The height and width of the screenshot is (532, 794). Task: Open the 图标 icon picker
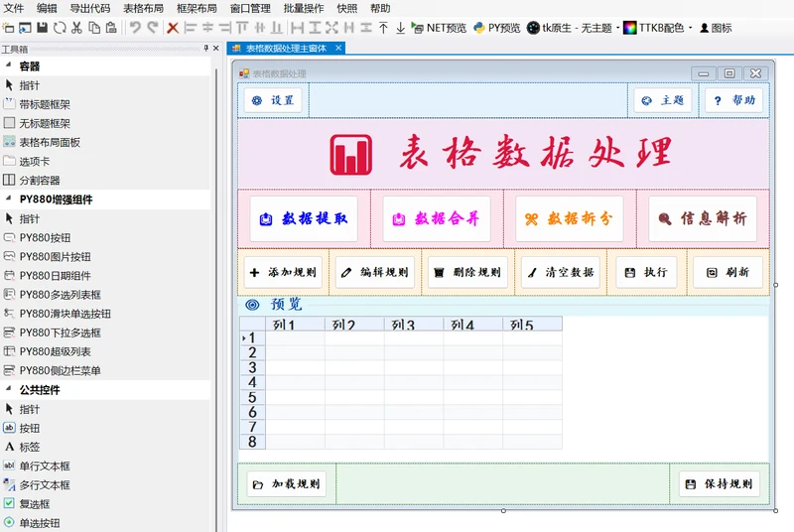716,28
